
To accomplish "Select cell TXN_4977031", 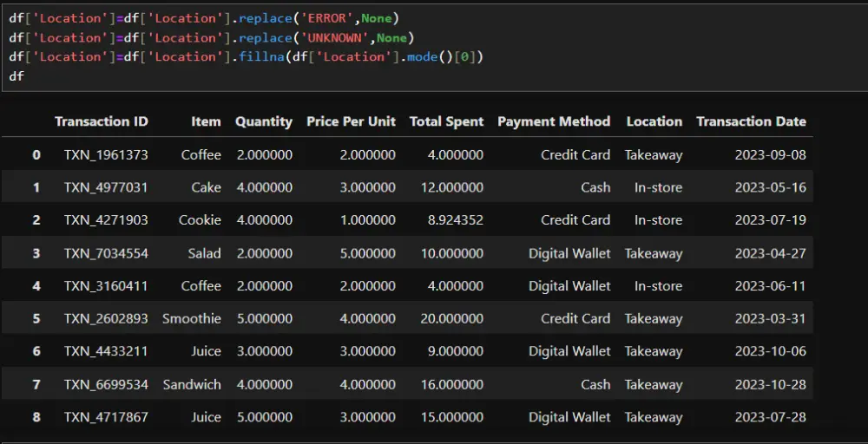I will pyautogui.click(x=106, y=187).
